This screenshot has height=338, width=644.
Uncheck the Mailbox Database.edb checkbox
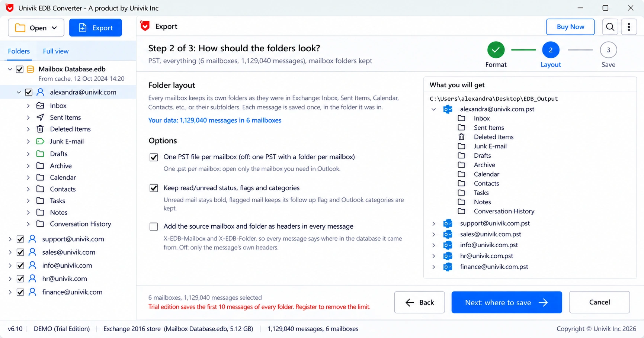[20, 69]
